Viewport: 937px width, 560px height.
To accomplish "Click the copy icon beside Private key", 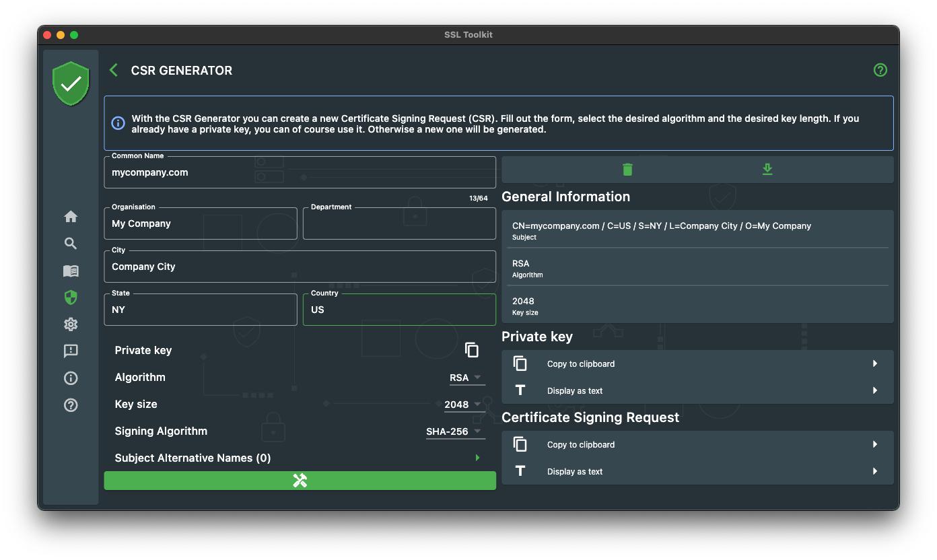I will 472,350.
